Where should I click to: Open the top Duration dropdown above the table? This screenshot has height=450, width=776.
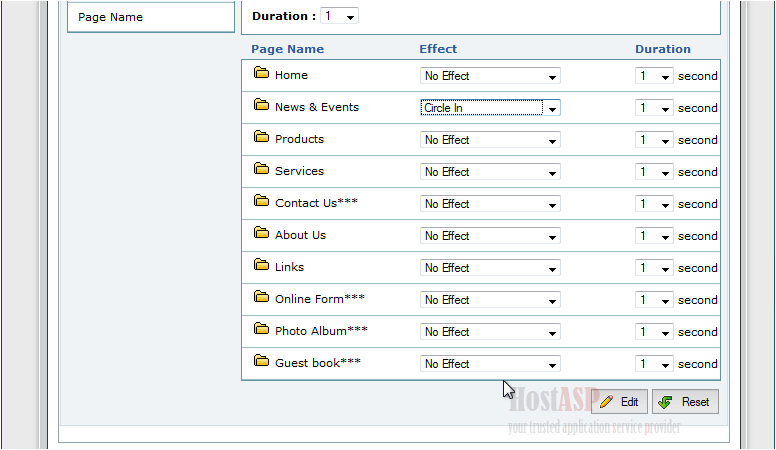point(340,16)
